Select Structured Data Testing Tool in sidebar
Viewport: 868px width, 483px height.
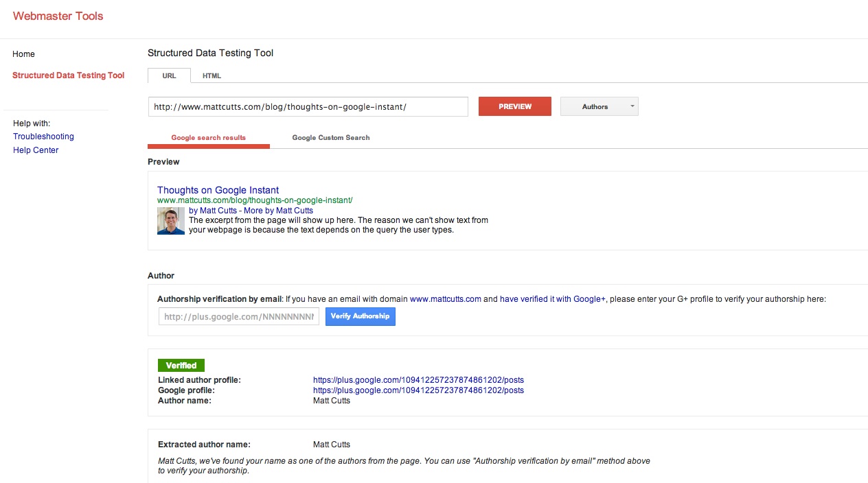(69, 75)
